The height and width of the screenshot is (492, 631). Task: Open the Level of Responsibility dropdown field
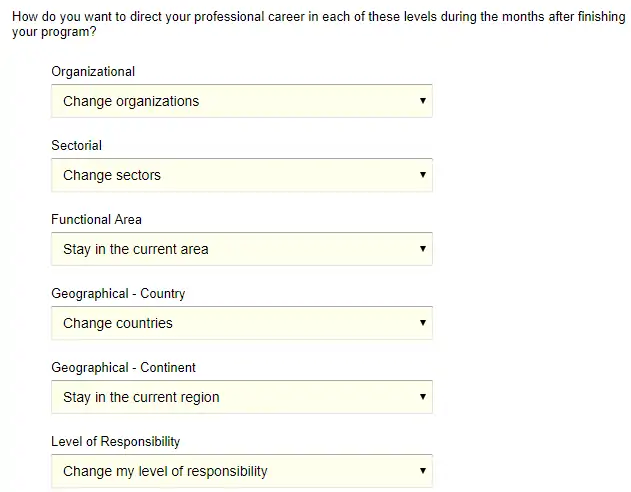[x=240, y=471]
